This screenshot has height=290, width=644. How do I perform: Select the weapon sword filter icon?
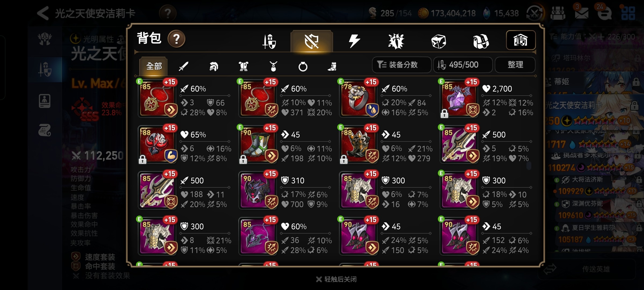pyautogui.click(x=184, y=66)
